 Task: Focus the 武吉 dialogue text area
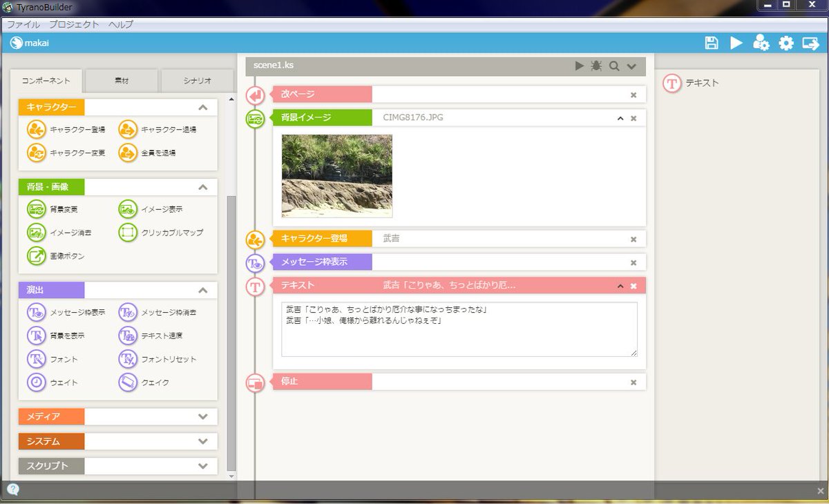pos(459,329)
